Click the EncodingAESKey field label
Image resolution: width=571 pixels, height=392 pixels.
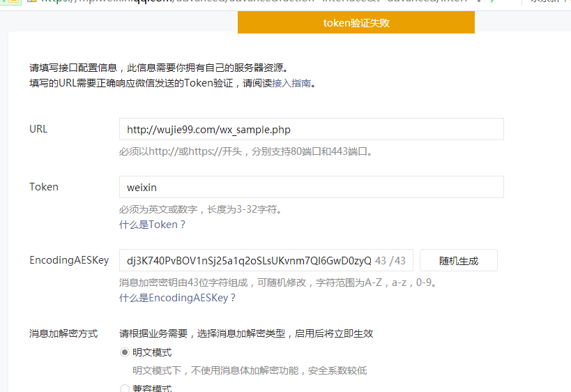click(69, 260)
